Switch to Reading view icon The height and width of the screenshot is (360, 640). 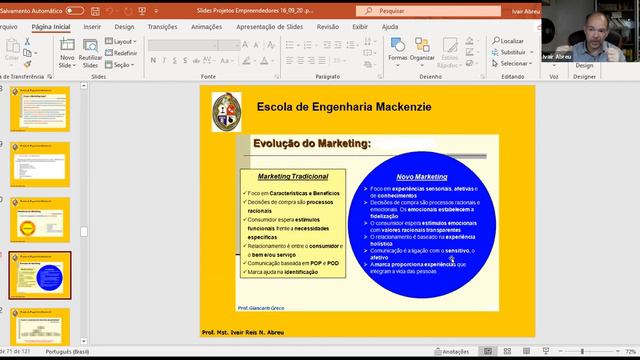click(527, 351)
